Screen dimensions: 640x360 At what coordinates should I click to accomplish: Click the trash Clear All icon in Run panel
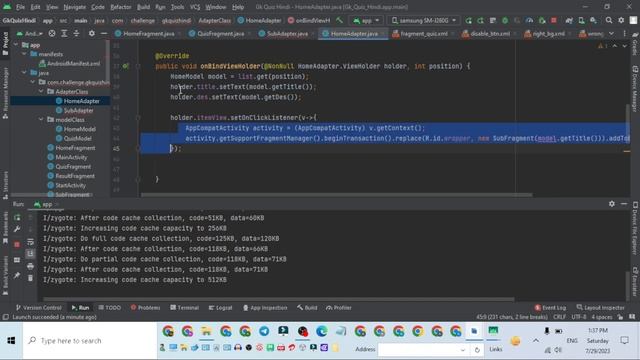pyautogui.click(x=30, y=278)
